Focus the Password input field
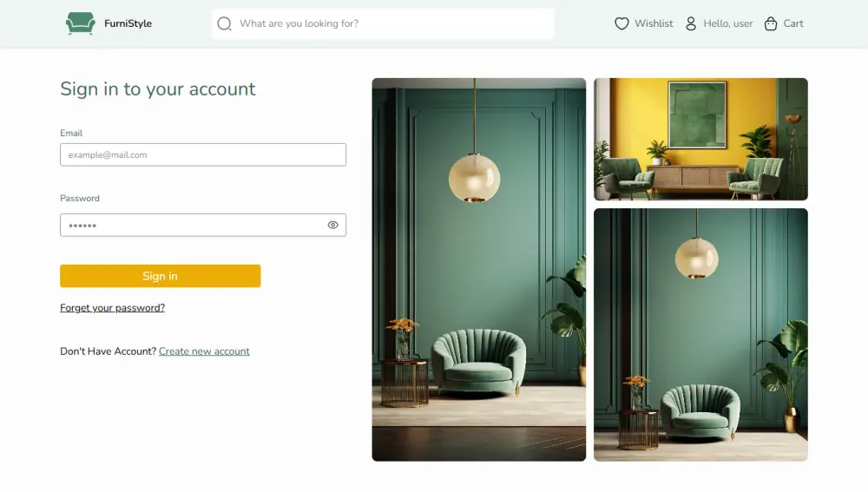Image resolution: width=868 pixels, height=492 pixels. coord(203,226)
